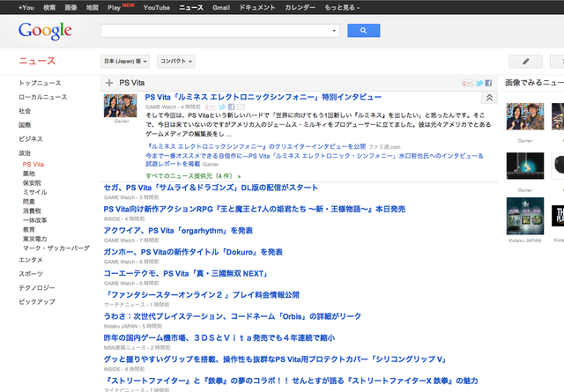Open YouTube in top bar
This screenshot has width=564, height=392.
click(x=157, y=7)
